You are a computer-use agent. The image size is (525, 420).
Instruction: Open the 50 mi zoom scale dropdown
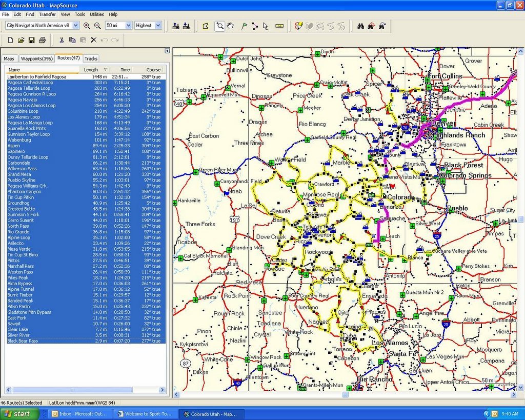click(x=128, y=26)
